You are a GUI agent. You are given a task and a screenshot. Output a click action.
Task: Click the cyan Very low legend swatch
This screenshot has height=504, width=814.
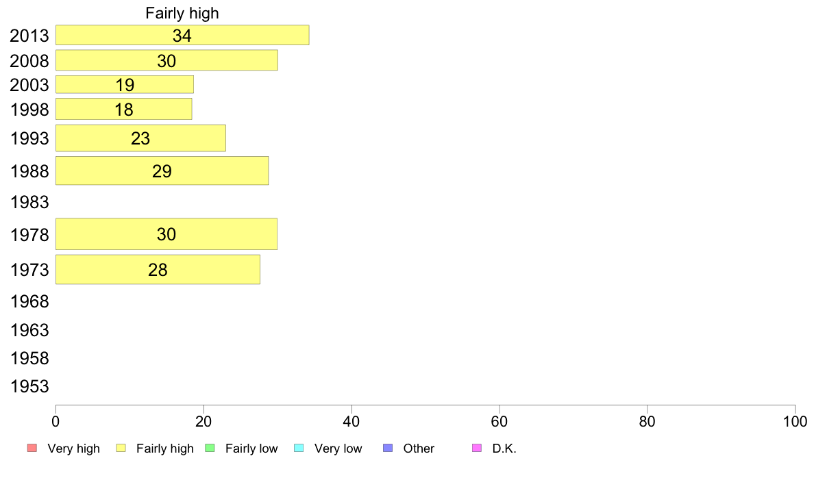click(299, 448)
